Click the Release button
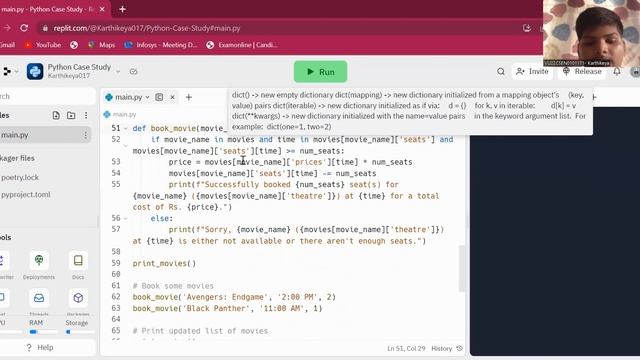Viewport: 640px width, 360px height. coord(582,71)
